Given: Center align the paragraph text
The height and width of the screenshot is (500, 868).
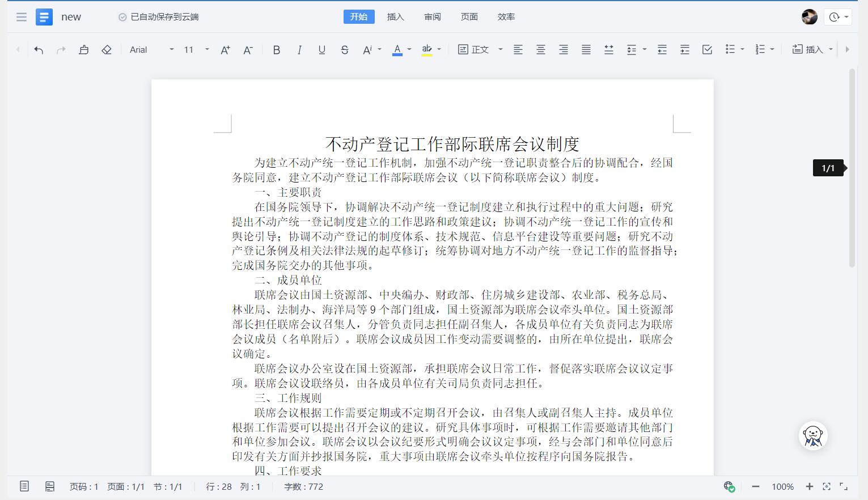Looking at the screenshot, I should pyautogui.click(x=540, y=50).
